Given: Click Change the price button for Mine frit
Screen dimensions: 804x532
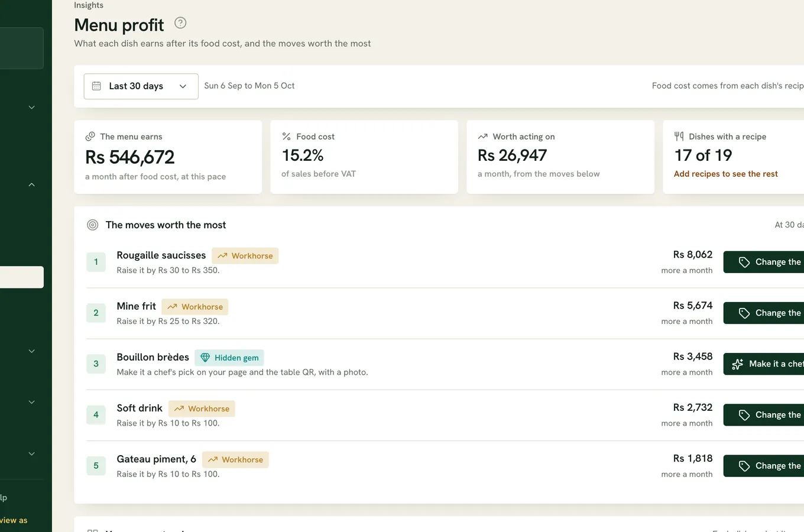Looking at the screenshot, I should tap(764, 313).
